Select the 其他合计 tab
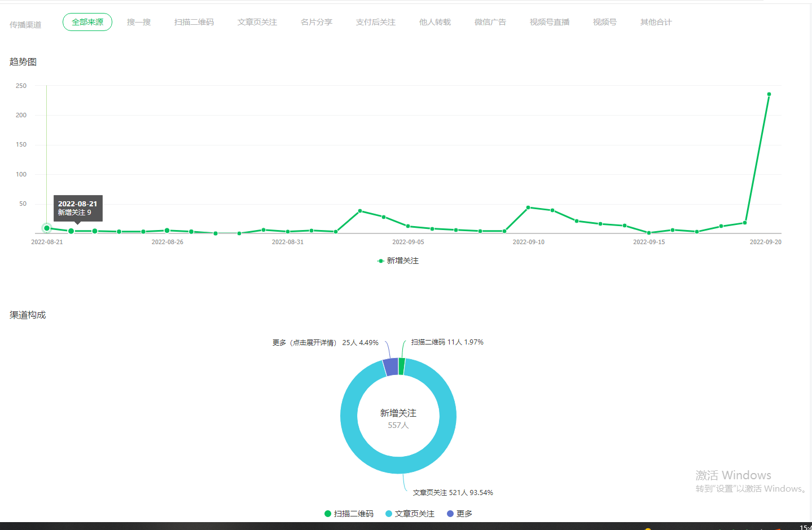The height and width of the screenshot is (530, 812). (x=656, y=22)
